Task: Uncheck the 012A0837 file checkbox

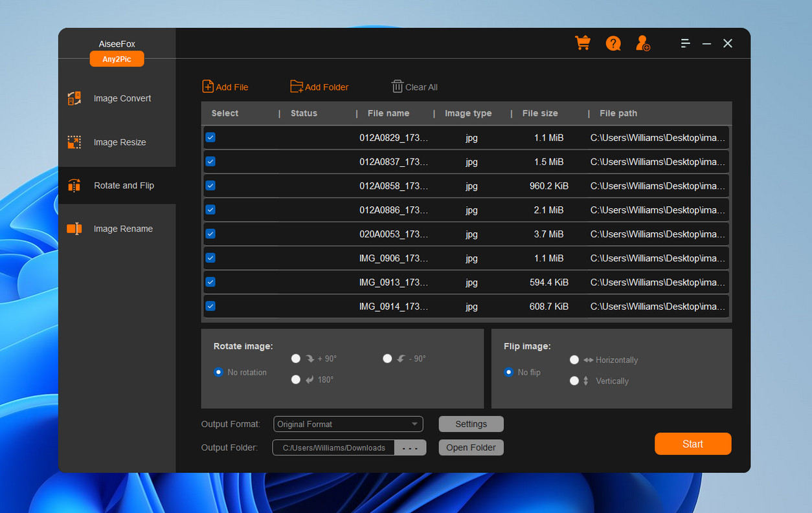Action: pos(210,162)
